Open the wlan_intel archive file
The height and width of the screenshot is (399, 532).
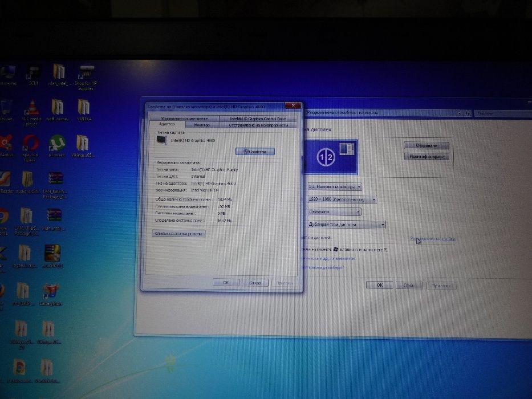(54, 219)
